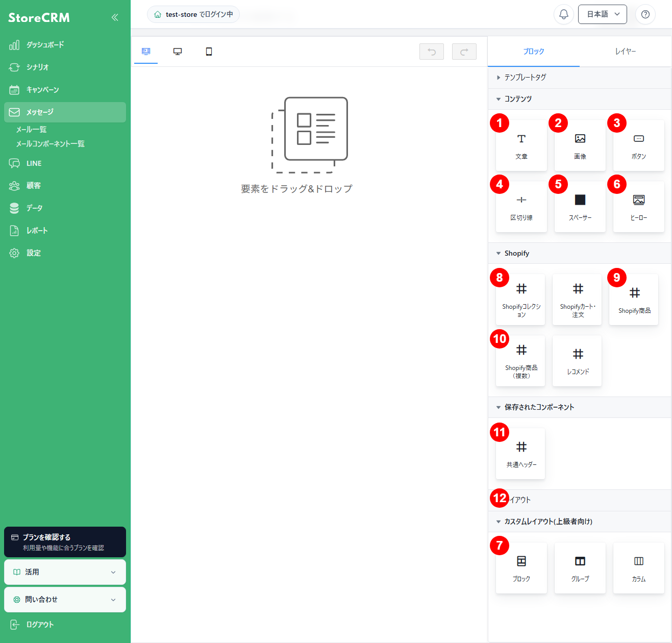Open 設定 in the sidebar
Viewport: 672px width, 643px height.
point(65,253)
